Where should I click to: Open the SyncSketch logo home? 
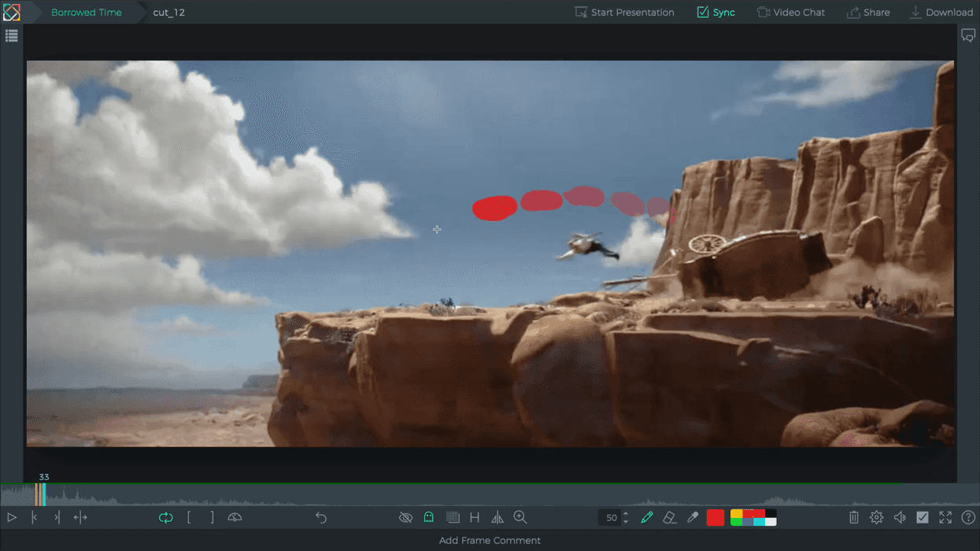(x=11, y=12)
